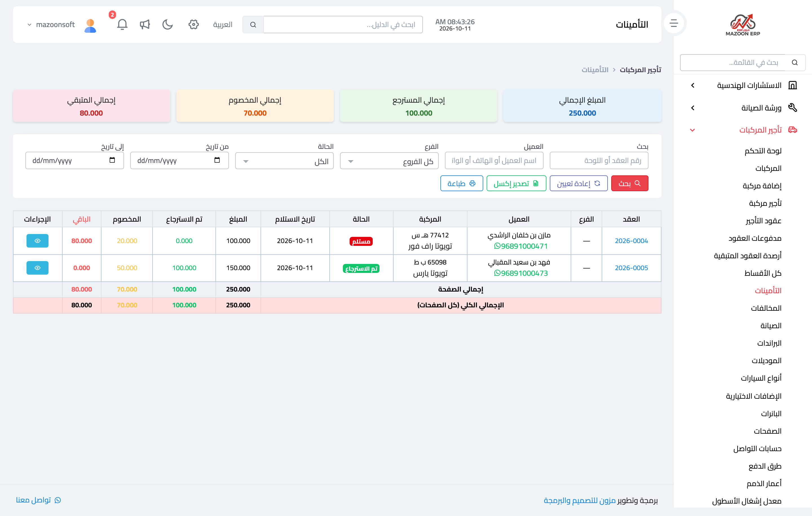This screenshot has height=516, width=812.
Task: View details of contract 2026-0005 eye button
Action: 37,268
